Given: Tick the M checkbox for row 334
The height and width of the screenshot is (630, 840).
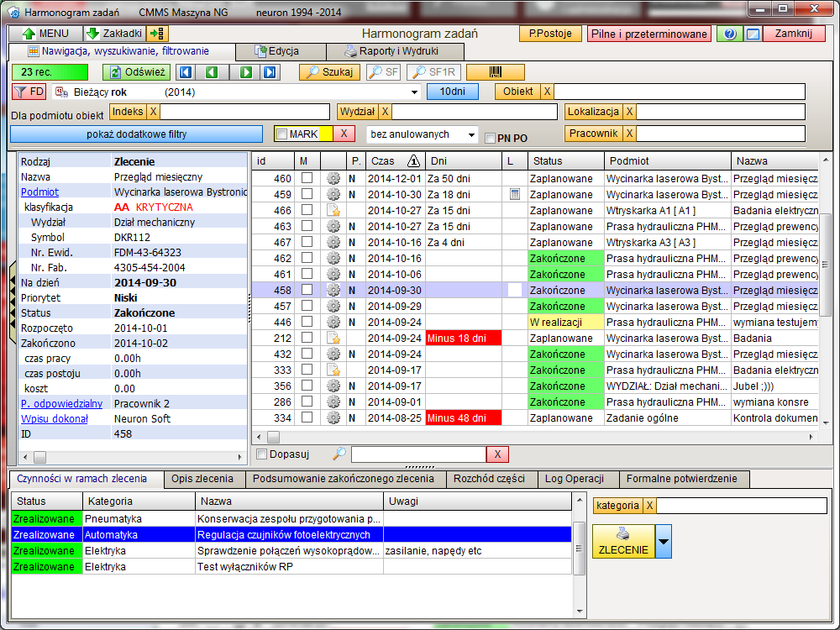Looking at the screenshot, I should (307, 417).
